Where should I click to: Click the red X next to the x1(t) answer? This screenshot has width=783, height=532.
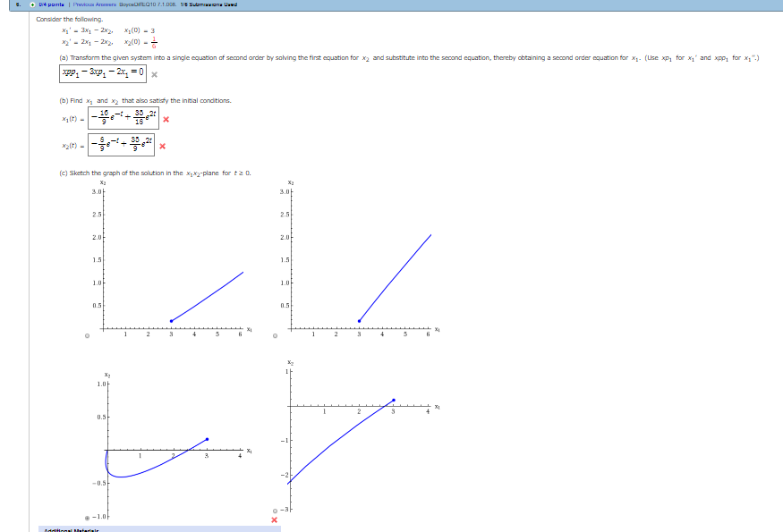click(166, 120)
